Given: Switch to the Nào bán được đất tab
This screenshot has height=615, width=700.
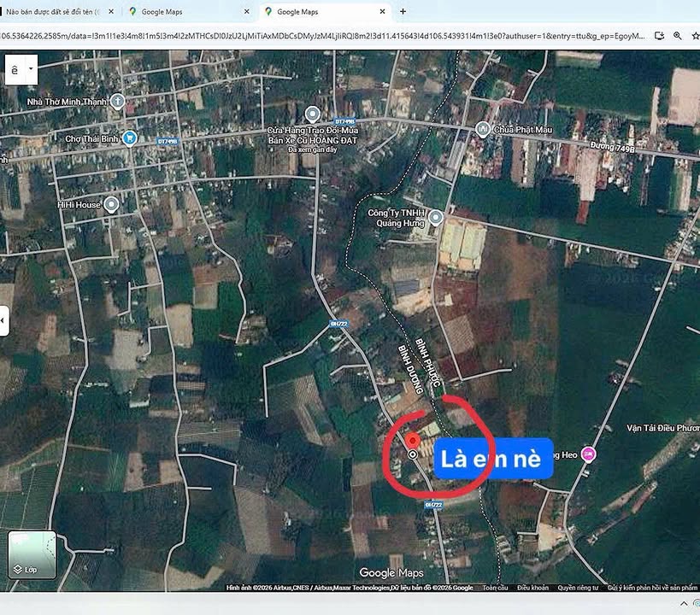Looking at the screenshot, I should (x=51, y=12).
